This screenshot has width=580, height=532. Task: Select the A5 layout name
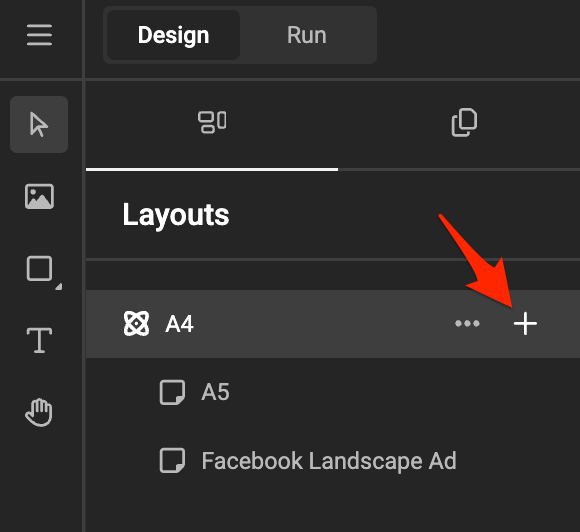[215, 392]
